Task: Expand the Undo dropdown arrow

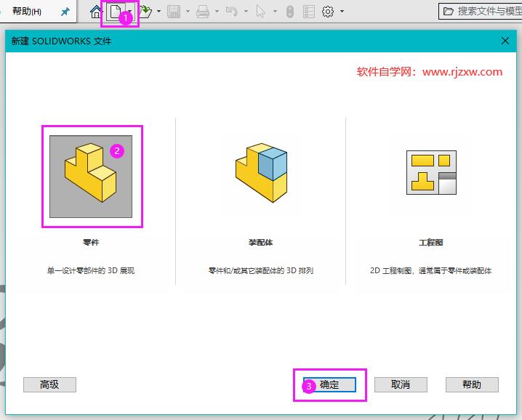Action: click(x=246, y=12)
